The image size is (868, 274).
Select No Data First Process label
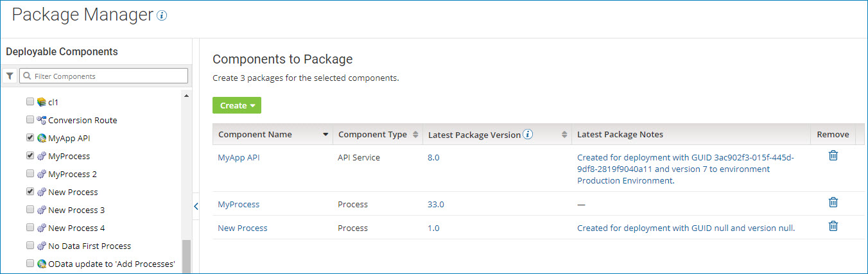click(x=89, y=246)
